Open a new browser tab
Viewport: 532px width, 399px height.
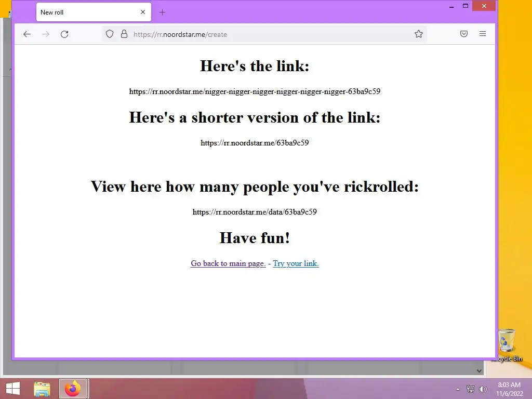162,12
